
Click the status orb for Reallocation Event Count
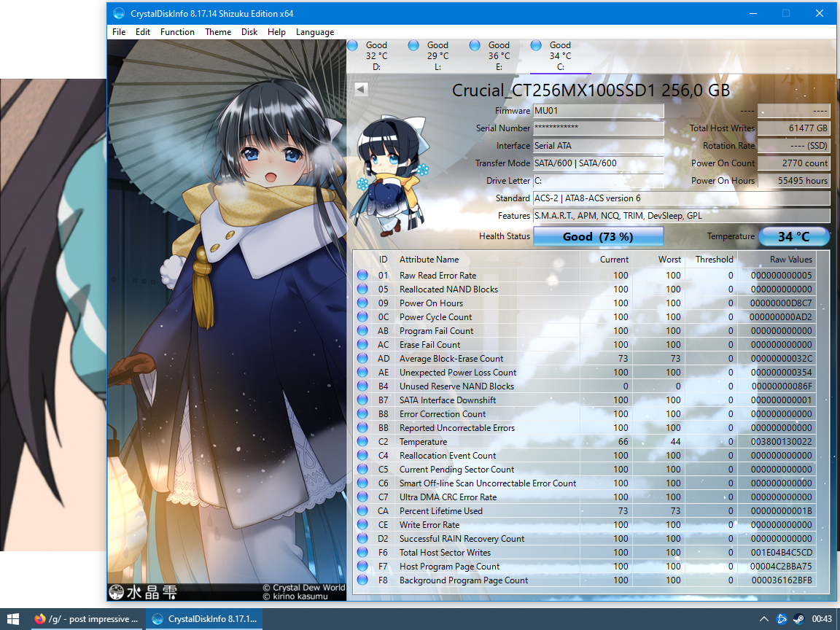click(x=362, y=455)
